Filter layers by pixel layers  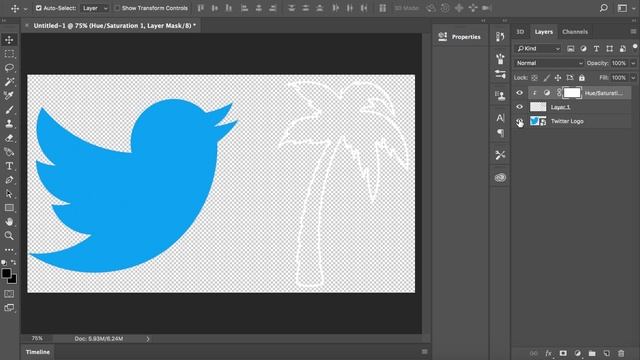[571, 49]
